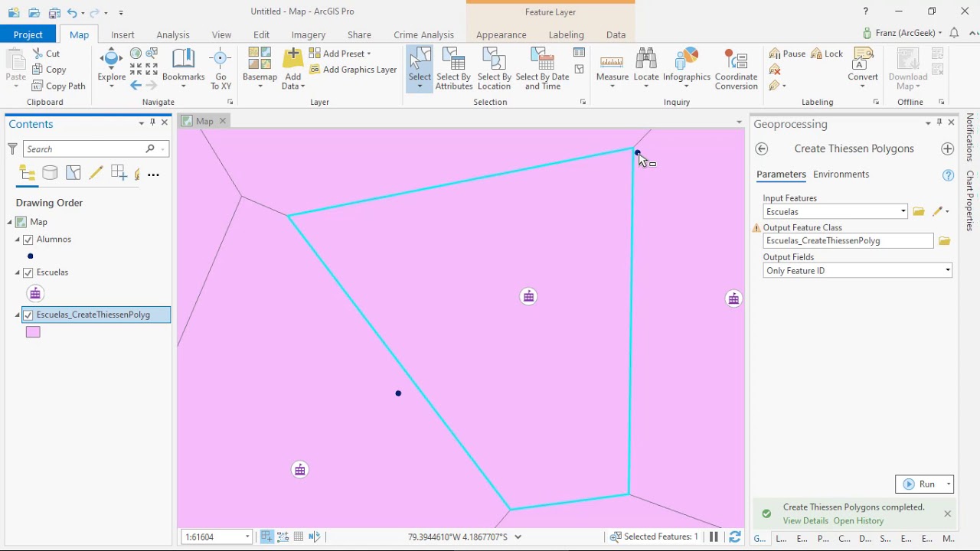Pause labeling

787,54
